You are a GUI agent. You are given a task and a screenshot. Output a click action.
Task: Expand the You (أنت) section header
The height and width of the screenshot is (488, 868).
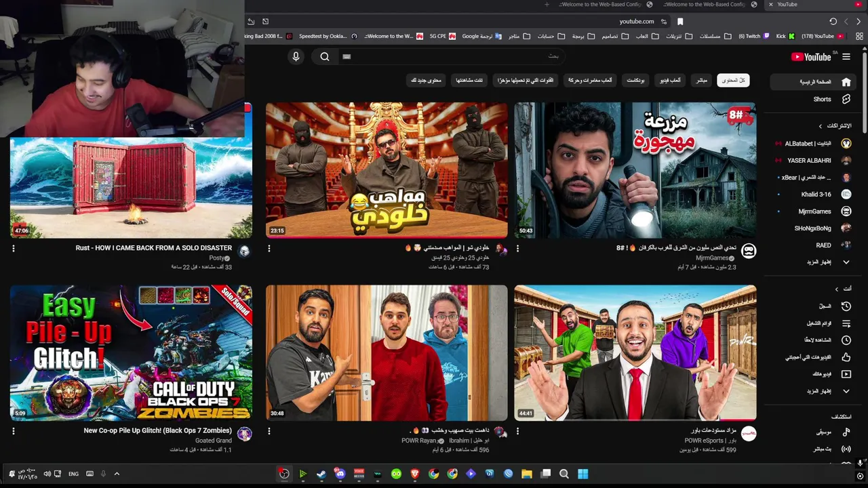pyautogui.click(x=844, y=289)
